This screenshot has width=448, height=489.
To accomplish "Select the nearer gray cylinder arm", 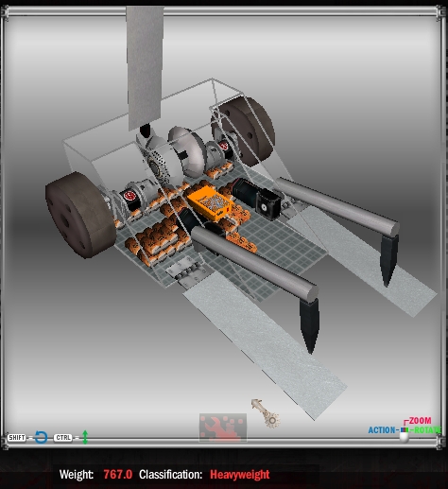I will [x=254, y=262].
